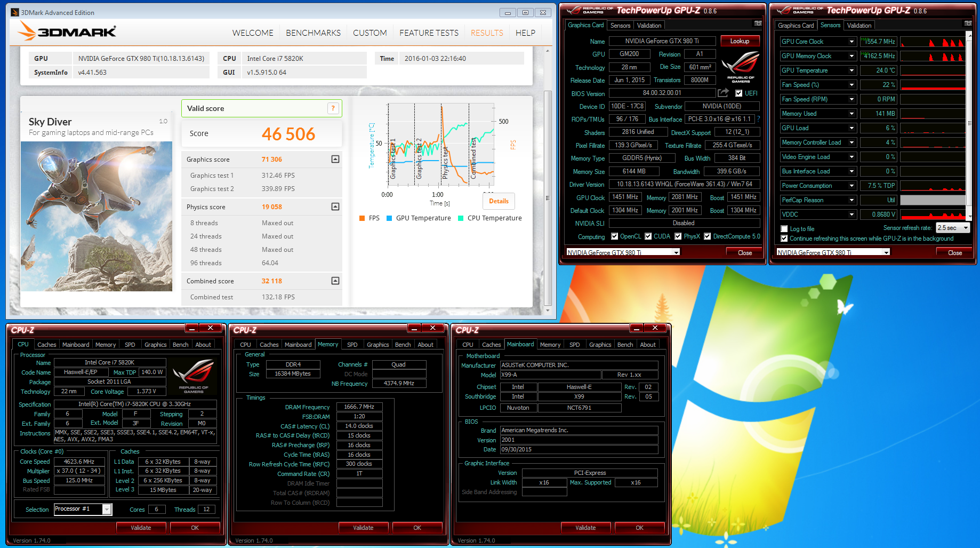
Task: Click the Lookup button in GPU-Z
Action: (x=740, y=41)
